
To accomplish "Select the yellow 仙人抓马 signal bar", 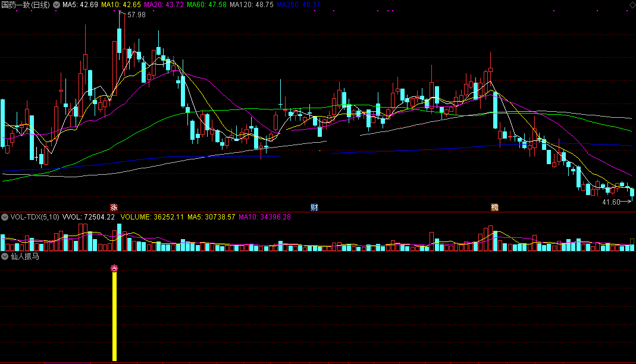I will tap(114, 316).
